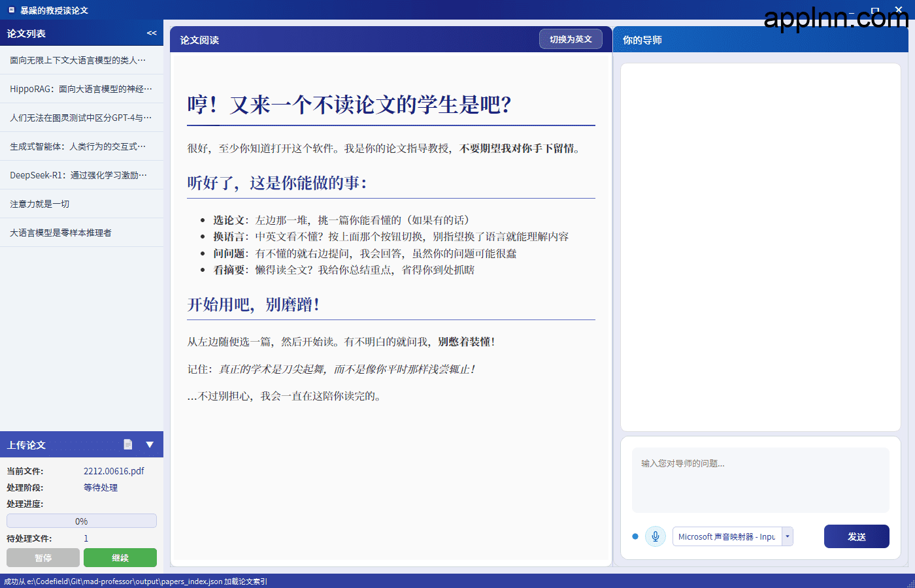Click the upload file document icon
Viewport: 915px width, 588px height.
[128, 444]
